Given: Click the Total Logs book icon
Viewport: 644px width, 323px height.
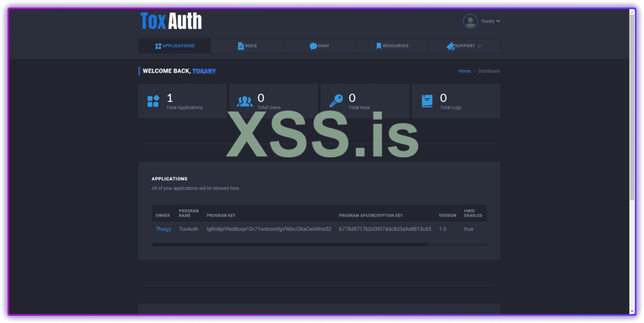Looking at the screenshot, I should click(427, 101).
